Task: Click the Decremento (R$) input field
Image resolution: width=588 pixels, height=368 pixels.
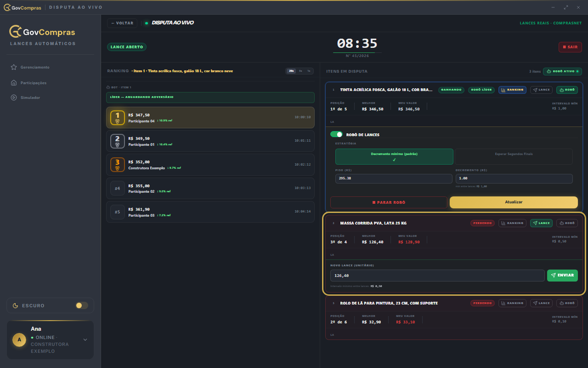Action: [x=514, y=178]
